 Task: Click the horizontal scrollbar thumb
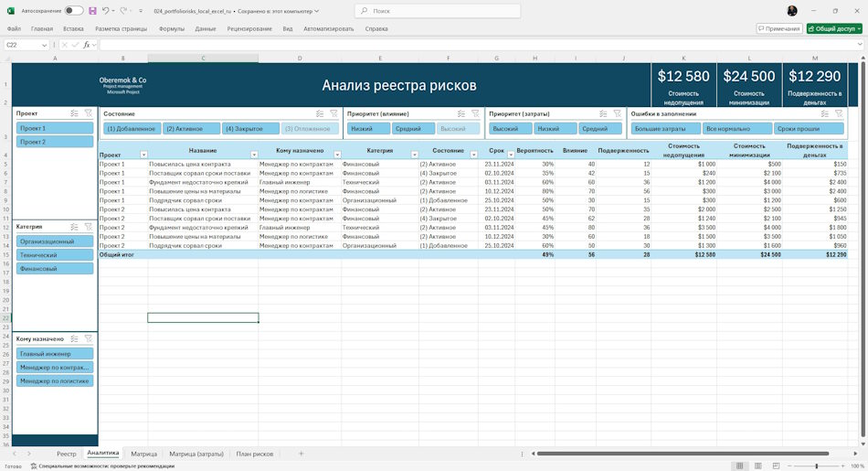click(683, 454)
